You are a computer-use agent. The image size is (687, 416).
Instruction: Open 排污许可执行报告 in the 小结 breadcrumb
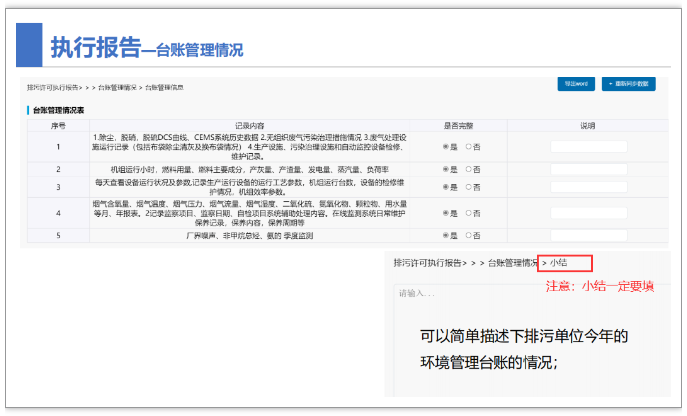[430, 263]
